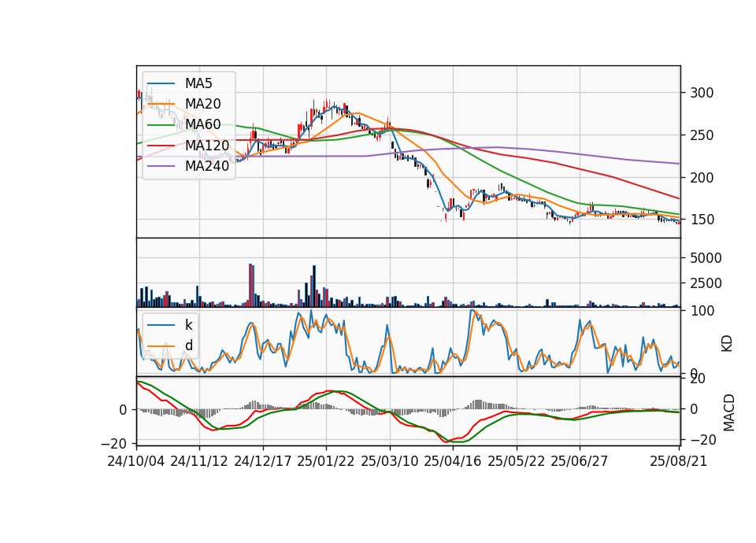Click the k legend entry in KD panel

tap(188, 325)
